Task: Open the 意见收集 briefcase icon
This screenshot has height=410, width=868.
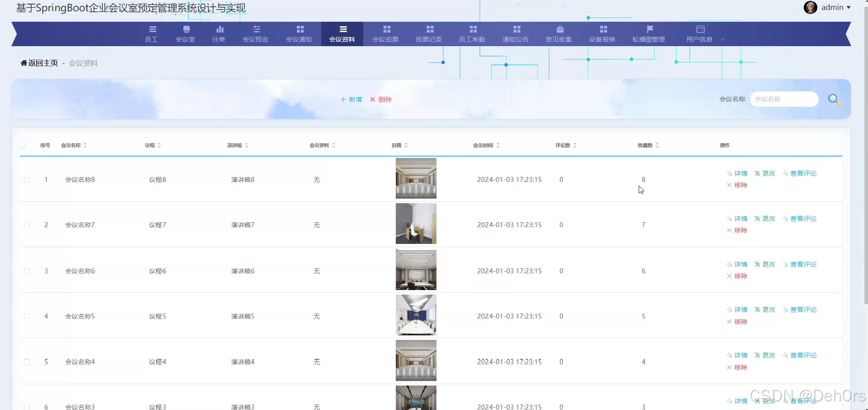Action: (560, 29)
